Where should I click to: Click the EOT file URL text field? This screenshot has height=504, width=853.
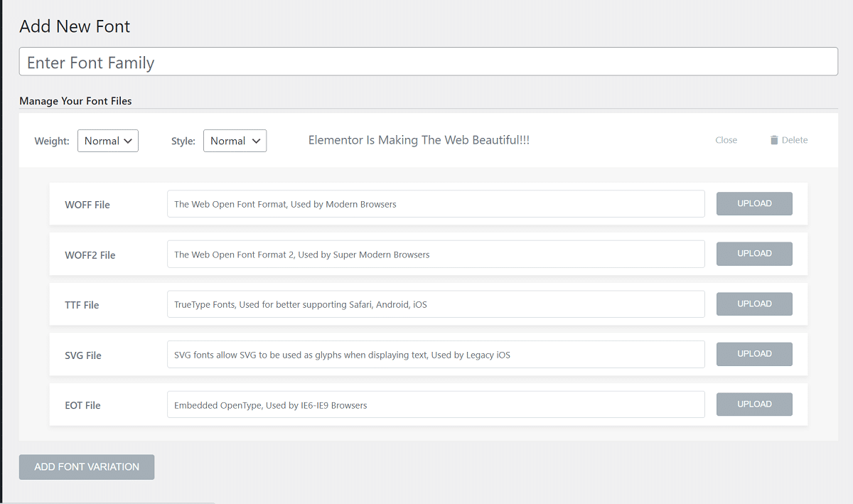[x=435, y=404]
